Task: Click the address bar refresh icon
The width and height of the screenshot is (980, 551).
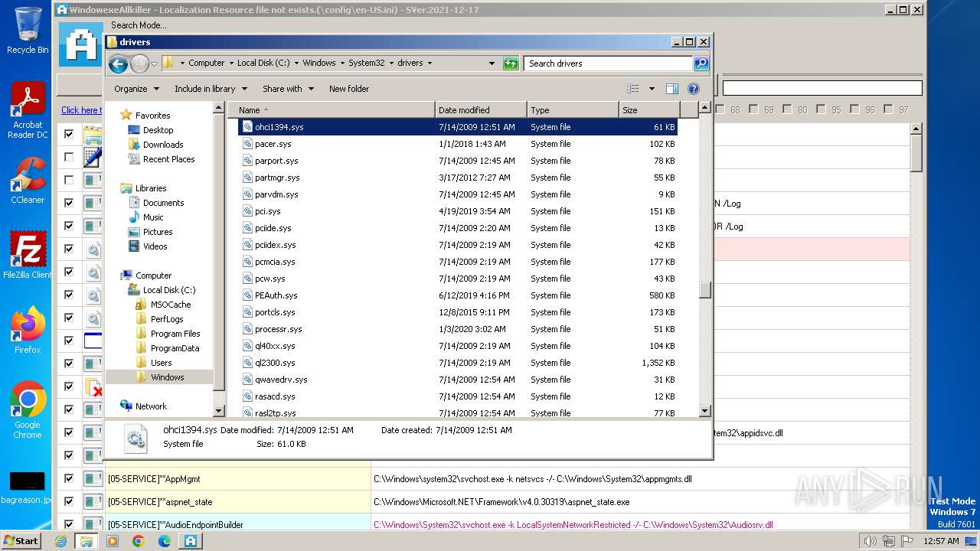Action: 511,64
